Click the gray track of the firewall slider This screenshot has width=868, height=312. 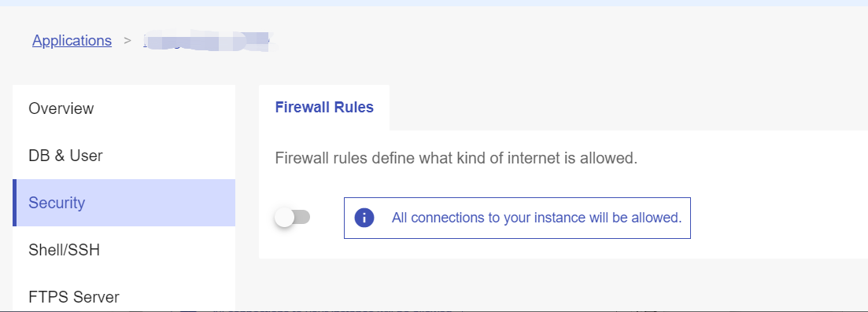(x=302, y=218)
